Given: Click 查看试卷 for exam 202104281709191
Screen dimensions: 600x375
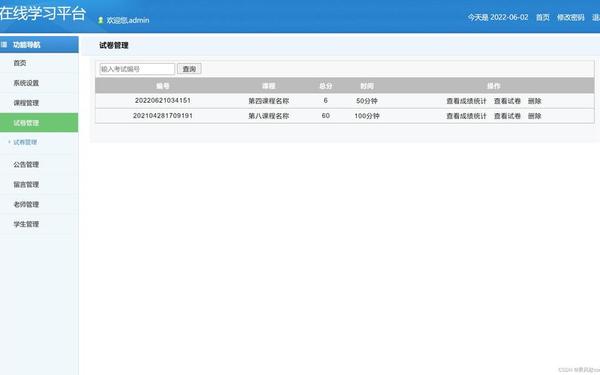Looking at the screenshot, I should coord(507,116).
